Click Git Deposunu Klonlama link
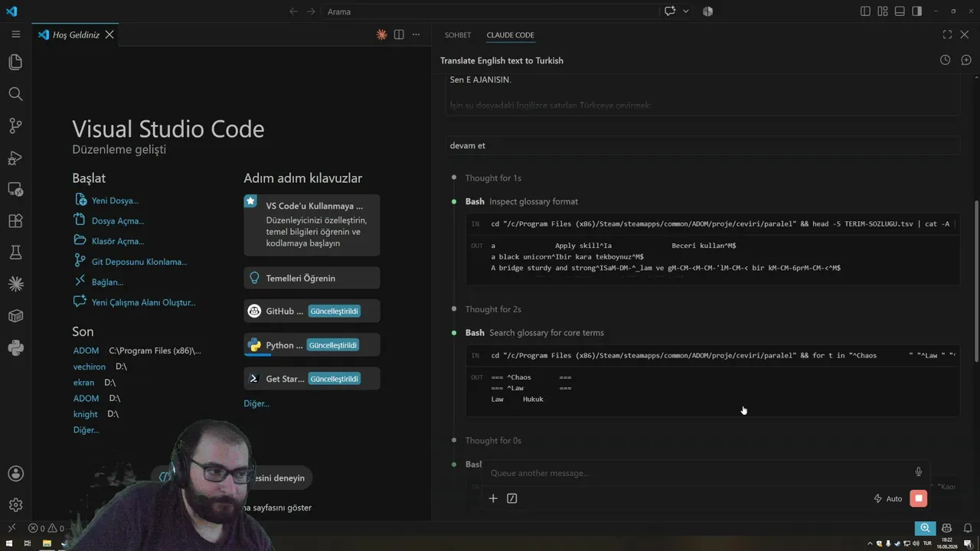 [139, 262]
